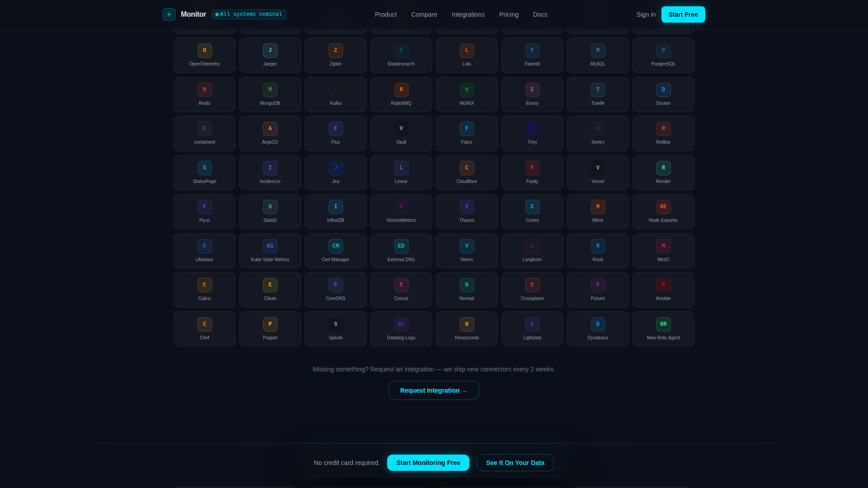Select the Datadog Logs DL icon
Viewport: 868px width, 488px height.
click(401, 324)
